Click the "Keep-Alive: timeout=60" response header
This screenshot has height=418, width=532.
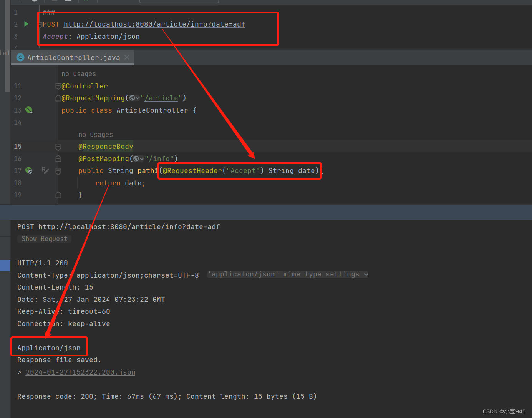(64, 311)
